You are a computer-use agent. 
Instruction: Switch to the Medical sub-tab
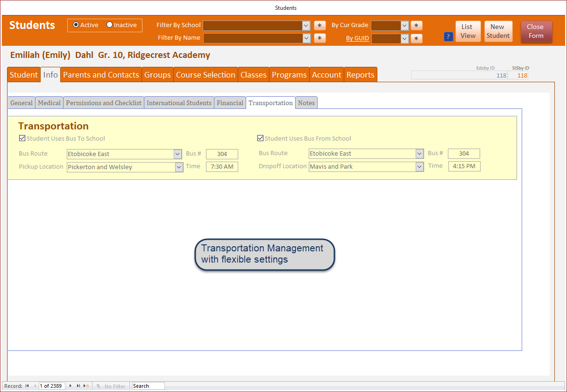pos(49,103)
